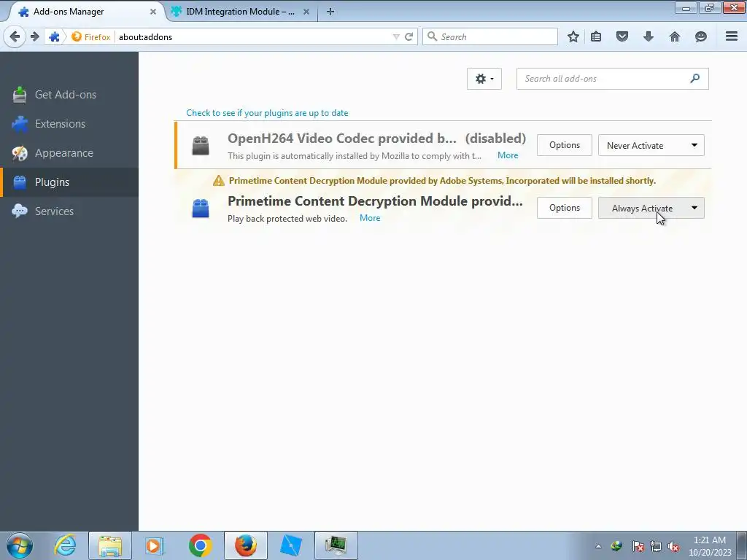Expand the Always Activate dropdown for Primetime
747x560 pixels.
(651, 208)
